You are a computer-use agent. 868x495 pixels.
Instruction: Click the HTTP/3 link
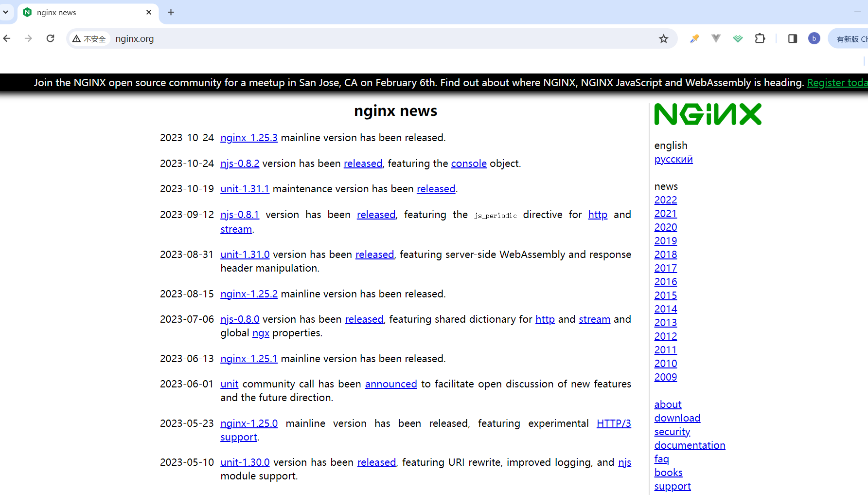coord(614,423)
